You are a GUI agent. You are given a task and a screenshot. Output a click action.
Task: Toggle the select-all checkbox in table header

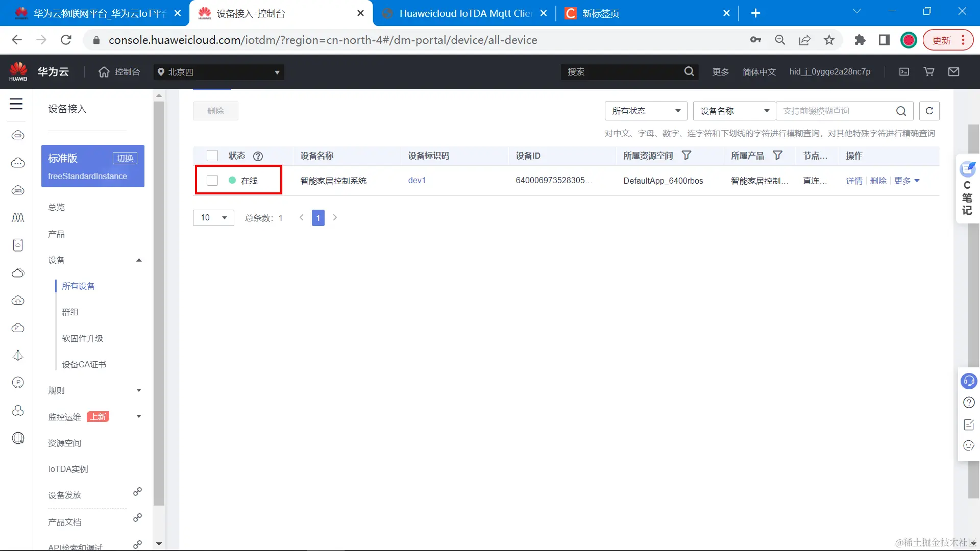click(212, 156)
